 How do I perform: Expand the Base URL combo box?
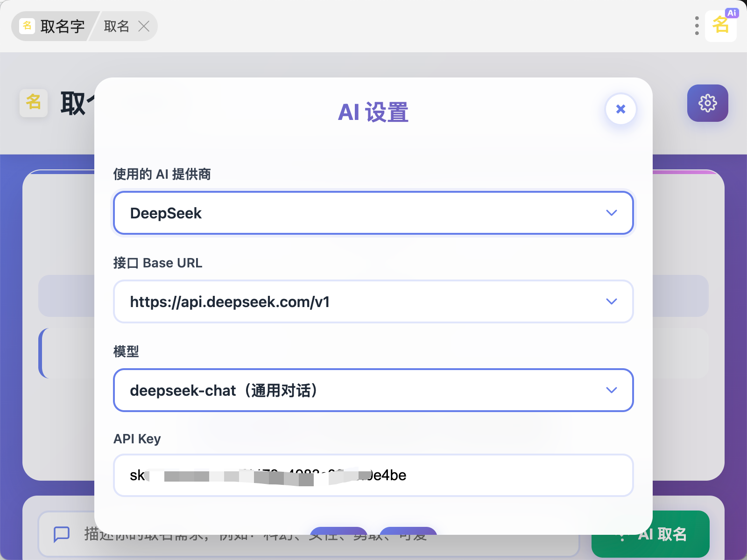373,301
